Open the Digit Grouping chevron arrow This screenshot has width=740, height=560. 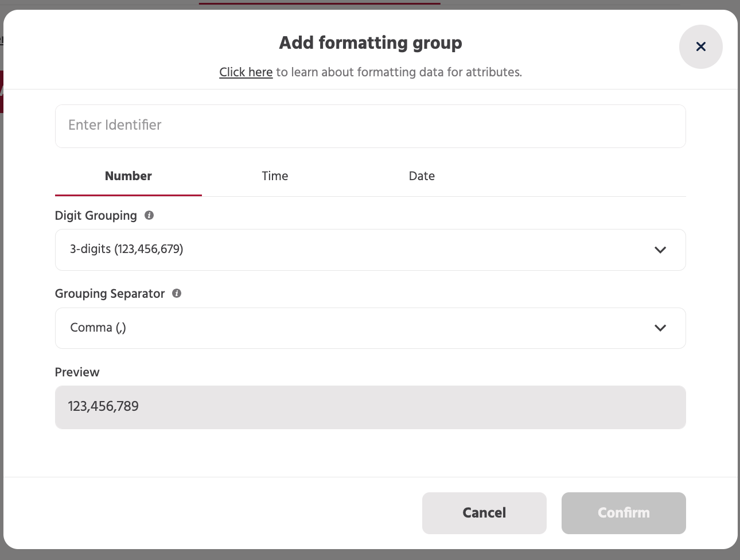660,250
